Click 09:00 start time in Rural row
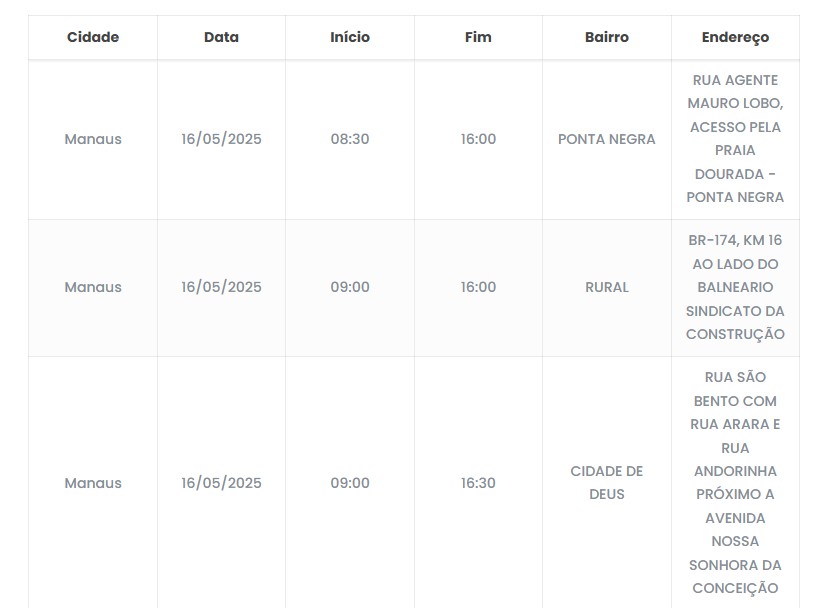The image size is (816, 608). (x=350, y=287)
